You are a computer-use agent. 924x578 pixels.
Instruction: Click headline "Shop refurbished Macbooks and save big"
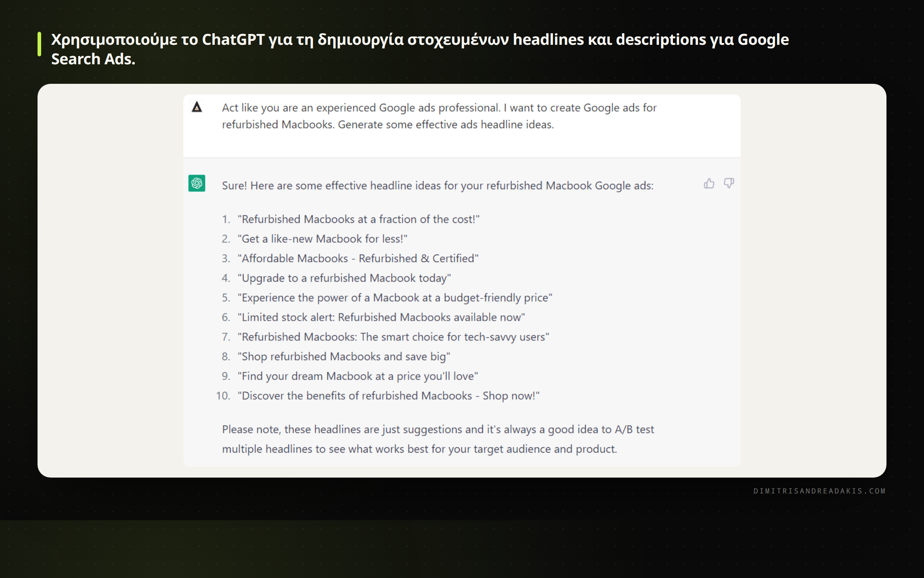coord(344,357)
